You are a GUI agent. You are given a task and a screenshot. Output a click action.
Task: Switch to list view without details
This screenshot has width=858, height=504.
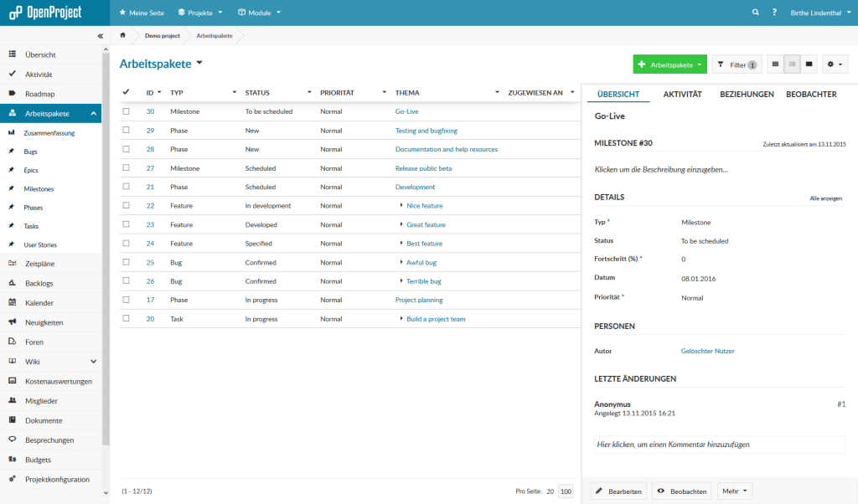pos(775,64)
